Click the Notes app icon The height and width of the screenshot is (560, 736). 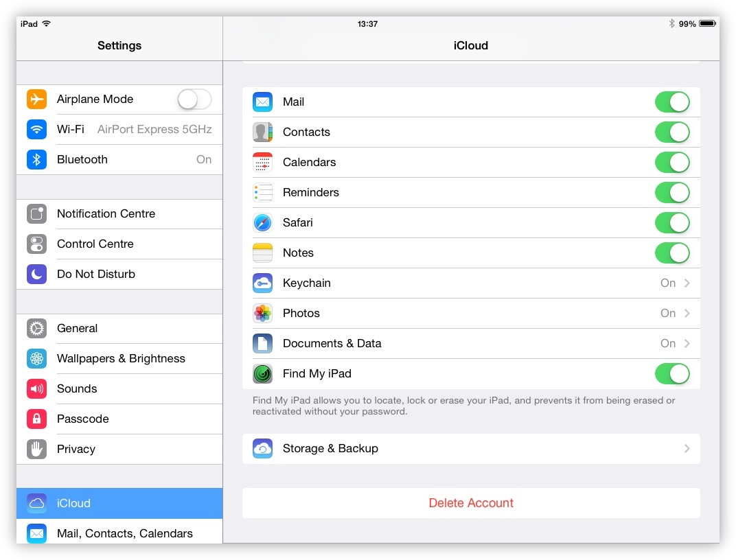click(x=262, y=253)
